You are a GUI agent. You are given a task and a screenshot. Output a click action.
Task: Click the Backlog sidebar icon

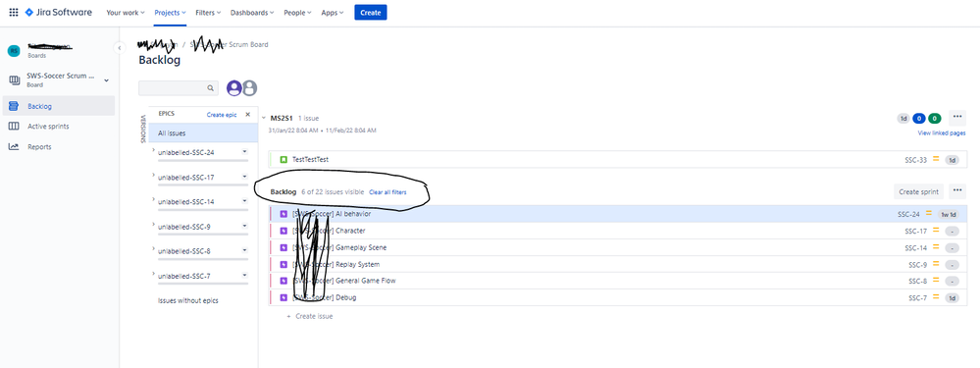pyautogui.click(x=13, y=106)
